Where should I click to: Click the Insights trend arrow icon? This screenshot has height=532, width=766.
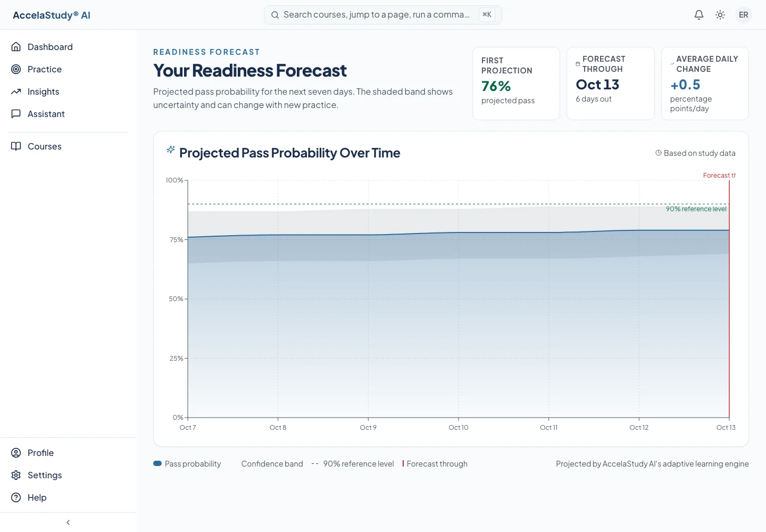(x=16, y=92)
